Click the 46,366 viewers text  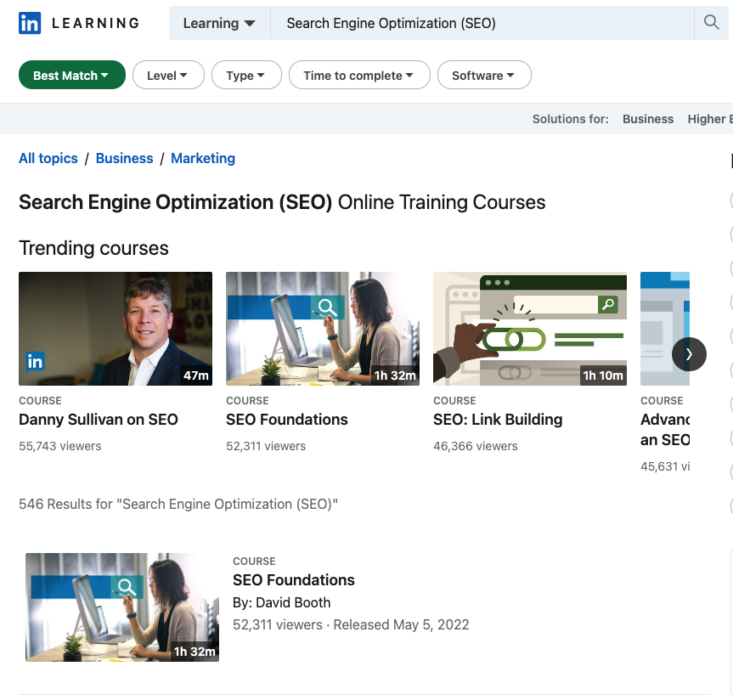476,446
